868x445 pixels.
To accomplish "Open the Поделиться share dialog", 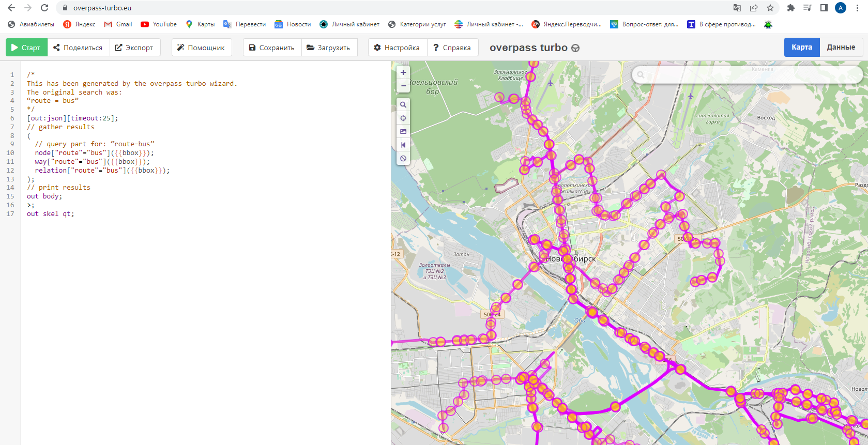I will pos(79,48).
